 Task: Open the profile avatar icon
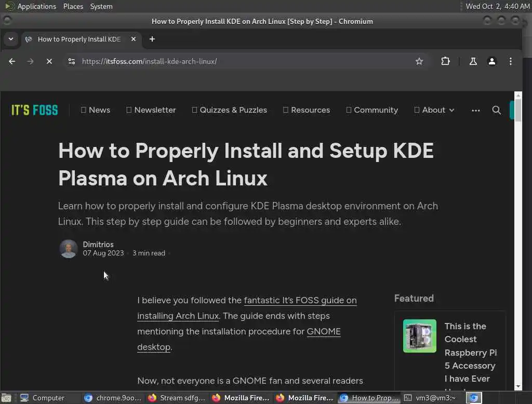(x=491, y=61)
